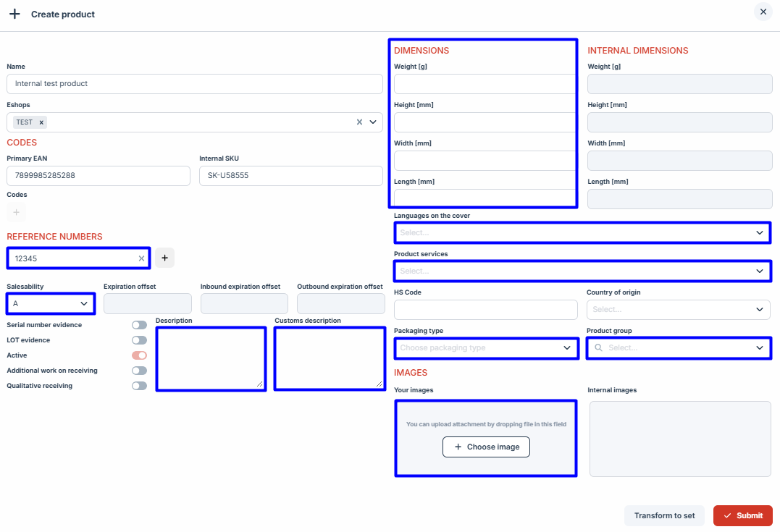Click search icon in Product group
The height and width of the screenshot is (532, 780).
(598, 348)
